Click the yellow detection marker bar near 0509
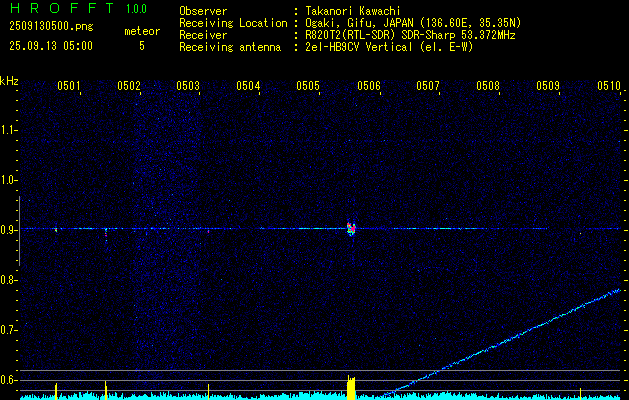Viewport: 629px width, 400px height. coord(580,393)
